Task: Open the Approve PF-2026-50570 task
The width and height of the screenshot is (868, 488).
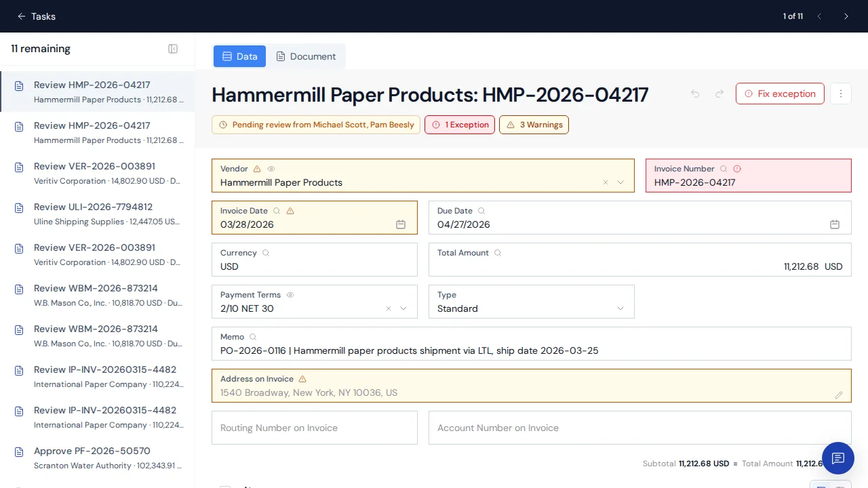Action: click(x=97, y=457)
